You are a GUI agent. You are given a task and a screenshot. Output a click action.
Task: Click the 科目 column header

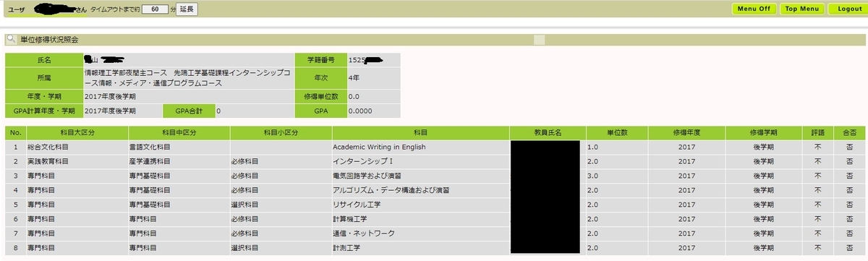[x=420, y=133]
